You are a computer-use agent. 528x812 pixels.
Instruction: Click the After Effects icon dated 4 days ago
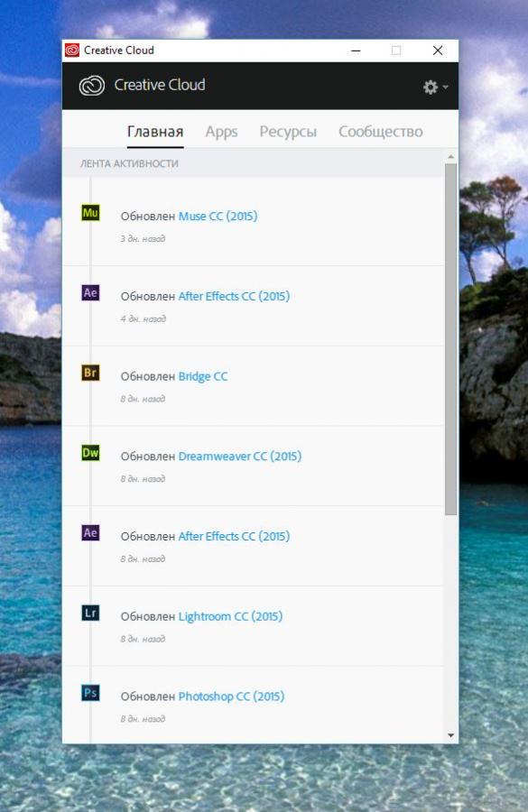point(90,293)
